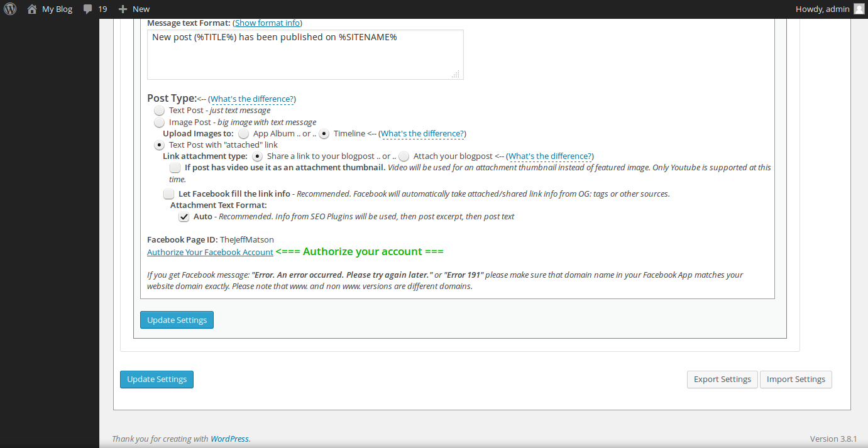Click inner Update Settings button in the Facebook box
The width and height of the screenshot is (868, 448).
(x=177, y=320)
